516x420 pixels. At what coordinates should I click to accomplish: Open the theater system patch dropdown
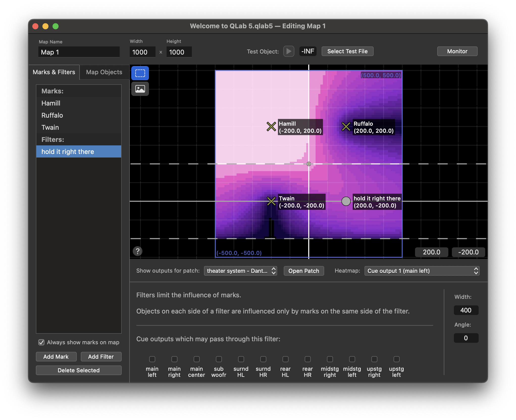coord(240,271)
